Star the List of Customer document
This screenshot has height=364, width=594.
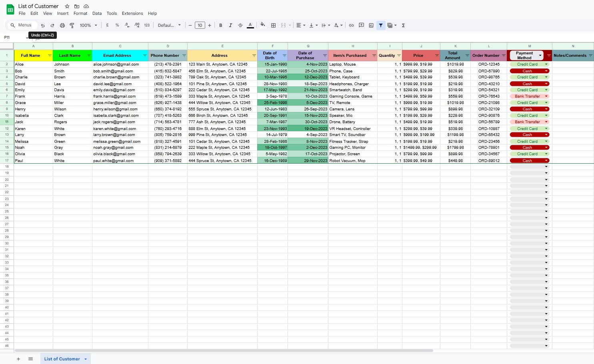(x=67, y=6)
